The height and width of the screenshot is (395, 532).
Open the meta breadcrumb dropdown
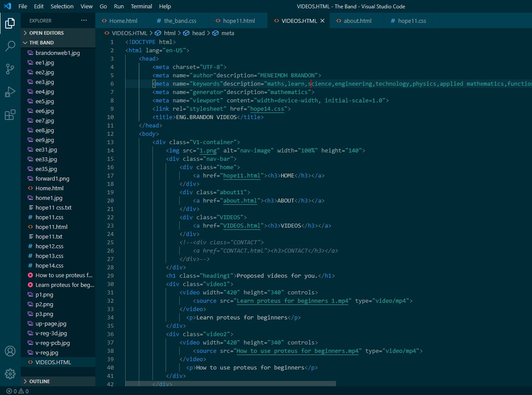(228, 33)
